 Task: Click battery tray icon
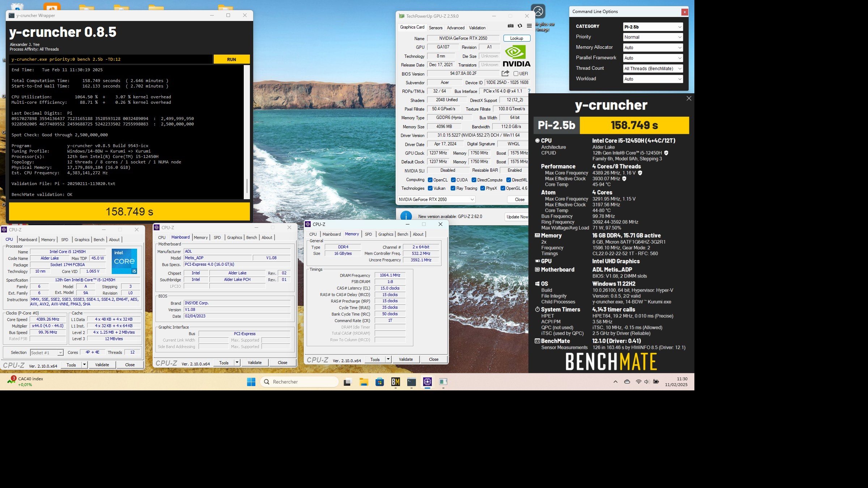(656, 382)
